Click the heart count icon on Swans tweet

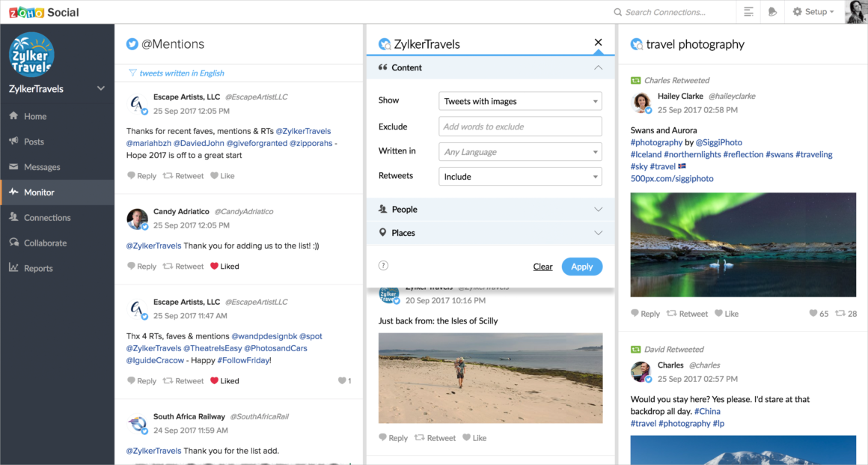click(813, 314)
